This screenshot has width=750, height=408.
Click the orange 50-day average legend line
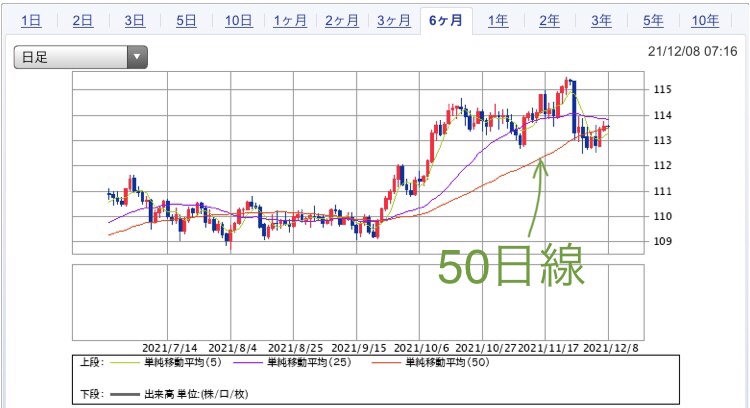pyautogui.click(x=386, y=363)
